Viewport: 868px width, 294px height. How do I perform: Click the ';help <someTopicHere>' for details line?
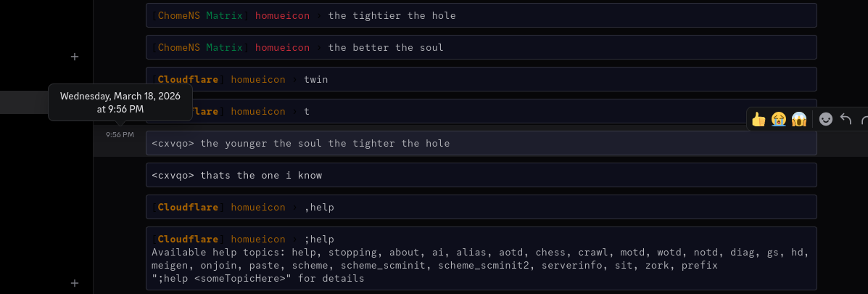(x=258, y=279)
